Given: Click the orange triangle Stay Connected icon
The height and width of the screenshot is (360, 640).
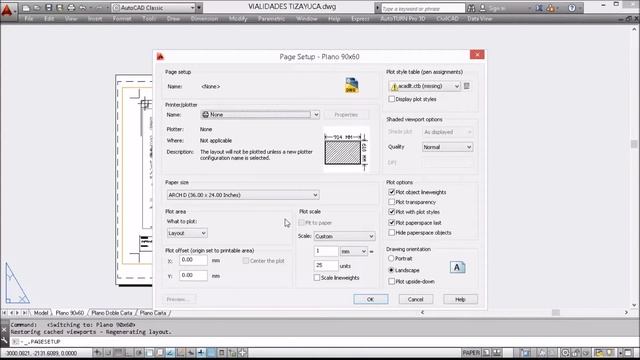Looking at the screenshot, I should click(551, 8).
